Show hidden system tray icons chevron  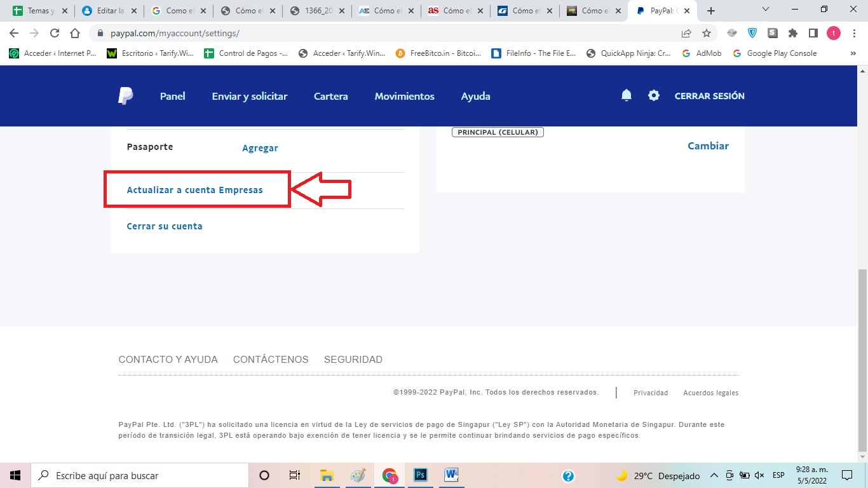pyautogui.click(x=714, y=476)
